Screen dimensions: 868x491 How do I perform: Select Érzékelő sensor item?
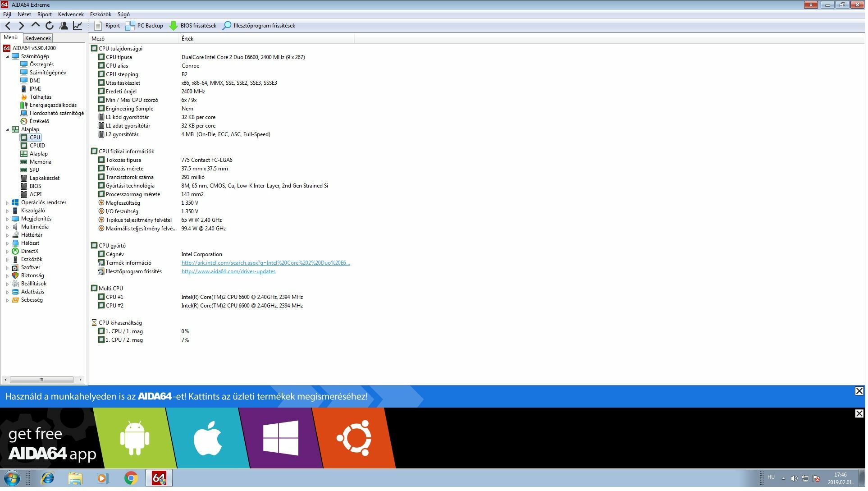point(39,121)
